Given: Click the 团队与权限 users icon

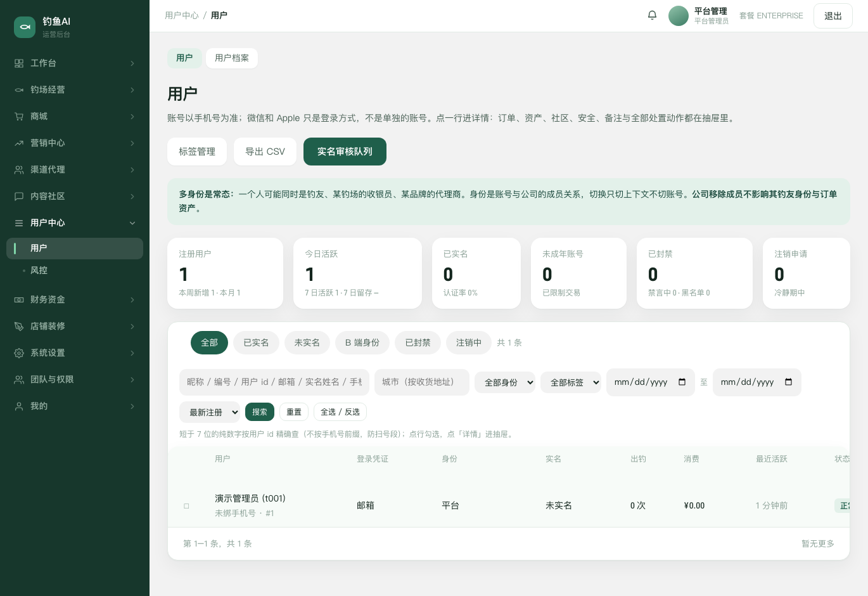Looking at the screenshot, I should pyautogui.click(x=19, y=380).
